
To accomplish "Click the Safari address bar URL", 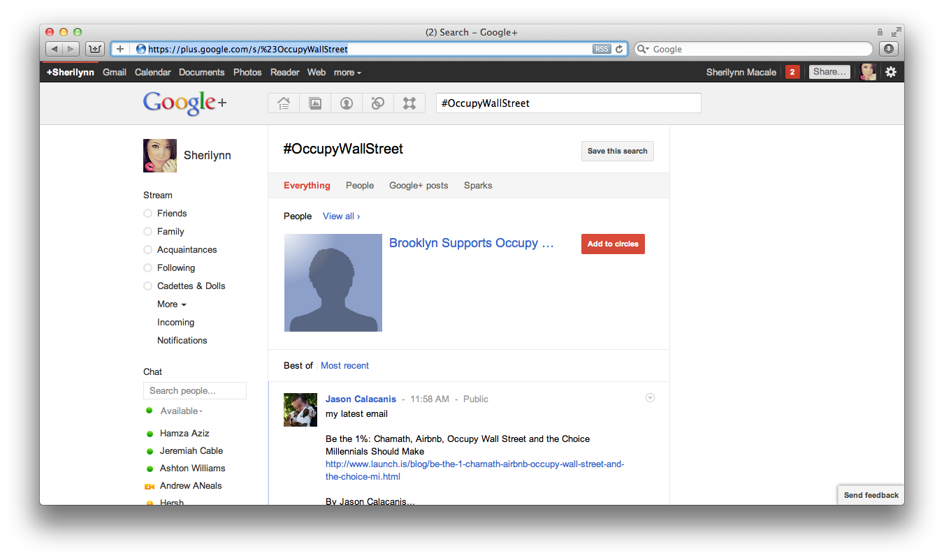I will coord(248,49).
